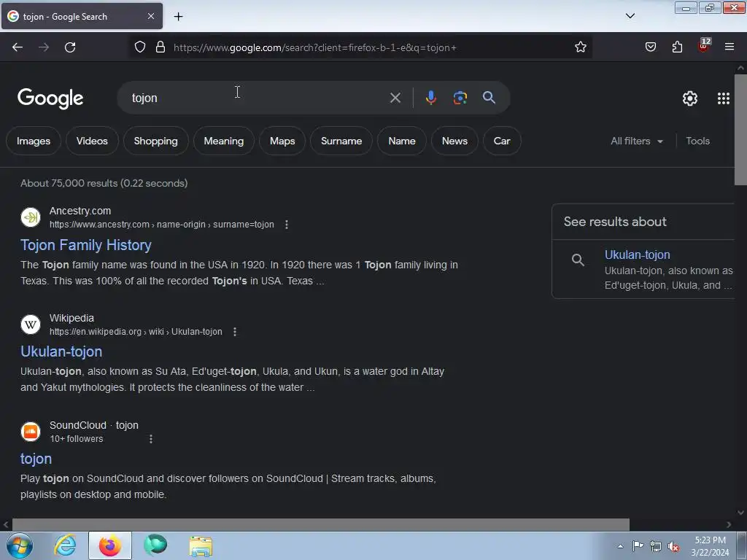The width and height of the screenshot is (747, 560).
Task: Open Google quick settings gear
Action: pos(690,98)
